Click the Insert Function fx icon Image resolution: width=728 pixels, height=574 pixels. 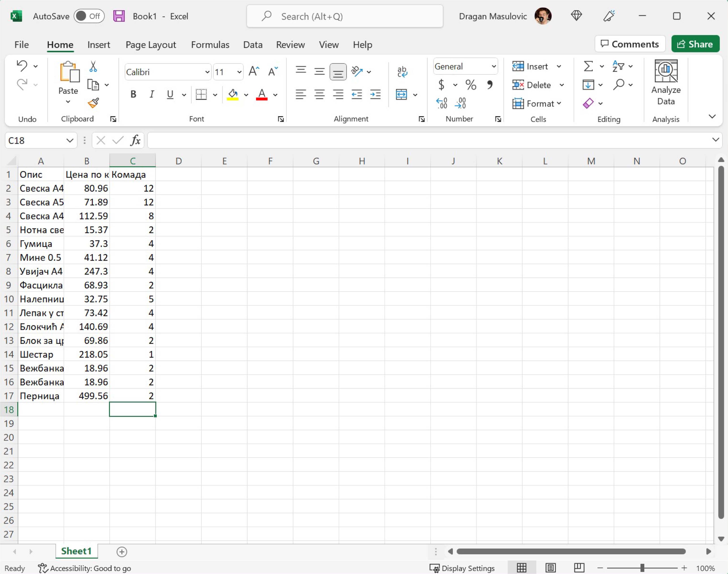pyautogui.click(x=135, y=140)
